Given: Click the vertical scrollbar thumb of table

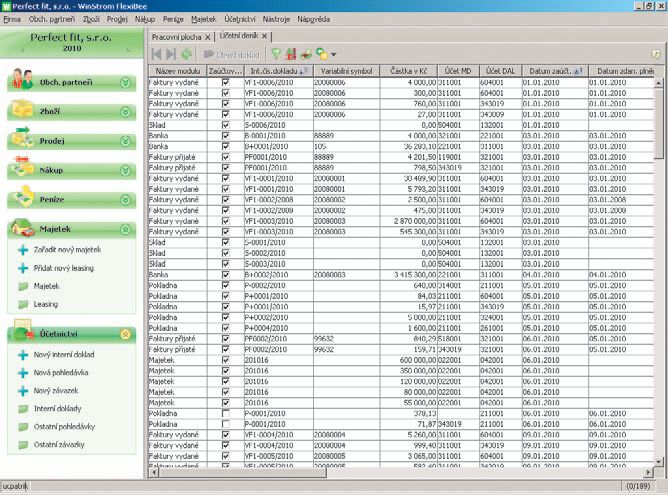Looking at the screenshot, I should (x=658, y=124).
